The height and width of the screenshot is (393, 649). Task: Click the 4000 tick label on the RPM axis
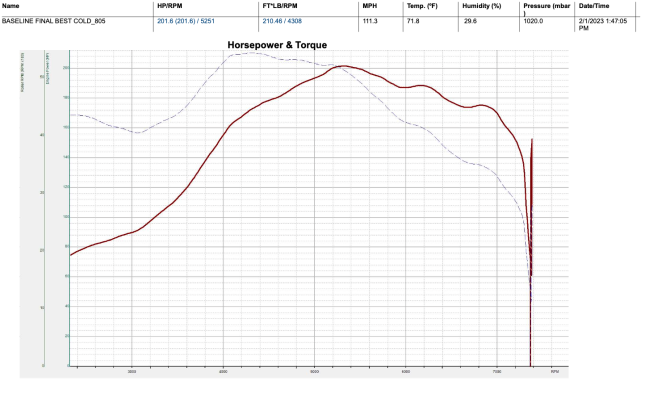[x=223, y=372]
